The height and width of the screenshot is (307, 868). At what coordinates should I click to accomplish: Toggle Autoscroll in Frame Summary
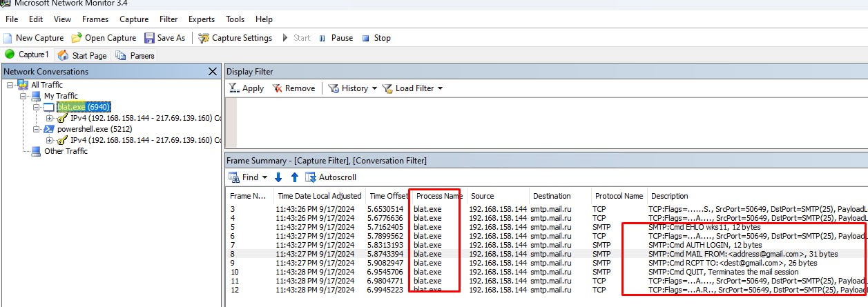[x=331, y=177]
